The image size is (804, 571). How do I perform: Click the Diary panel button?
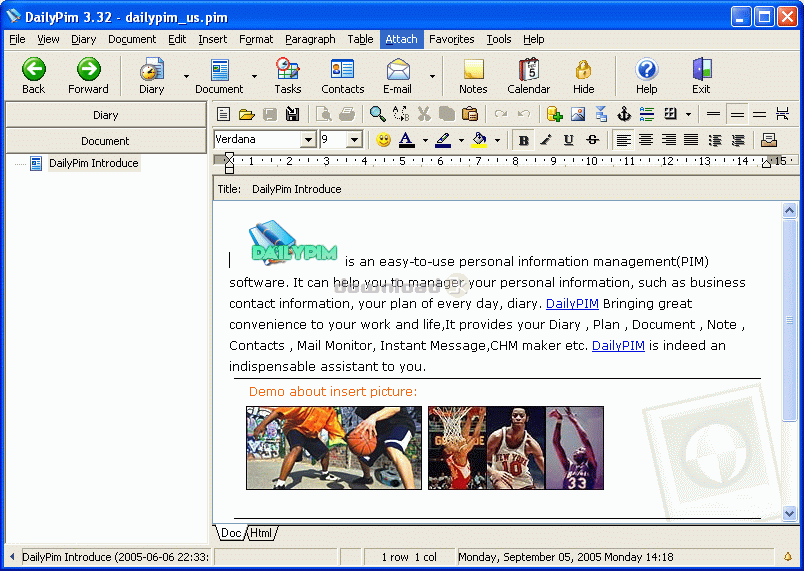click(x=106, y=115)
